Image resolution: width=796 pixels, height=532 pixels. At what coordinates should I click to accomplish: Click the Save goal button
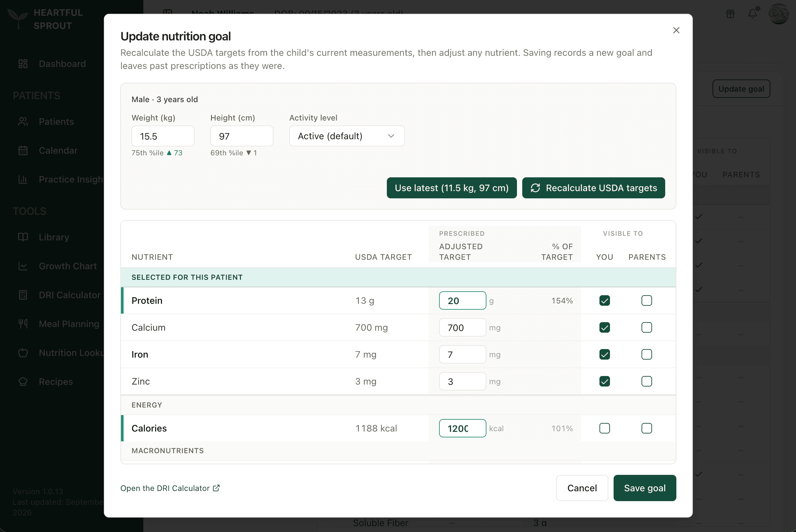coord(644,488)
